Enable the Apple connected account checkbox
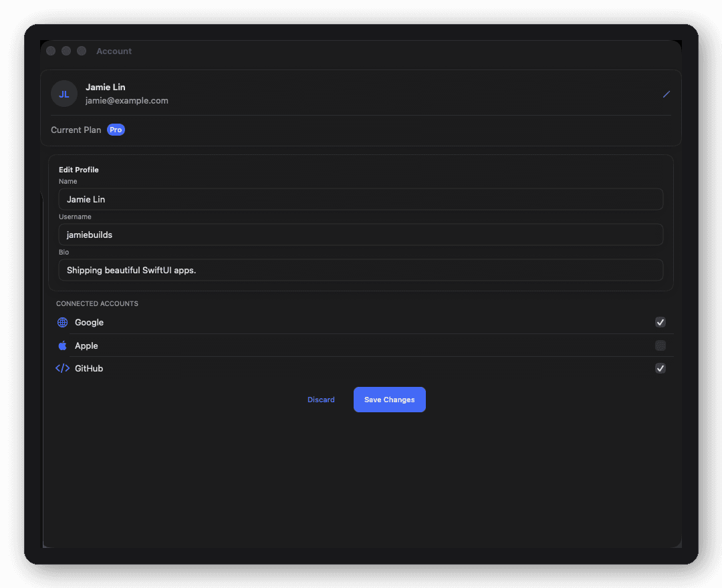The height and width of the screenshot is (588, 722). (660, 345)
